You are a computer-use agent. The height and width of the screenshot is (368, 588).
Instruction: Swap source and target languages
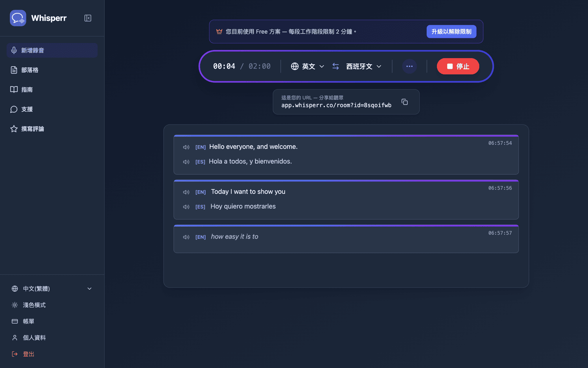336,66
